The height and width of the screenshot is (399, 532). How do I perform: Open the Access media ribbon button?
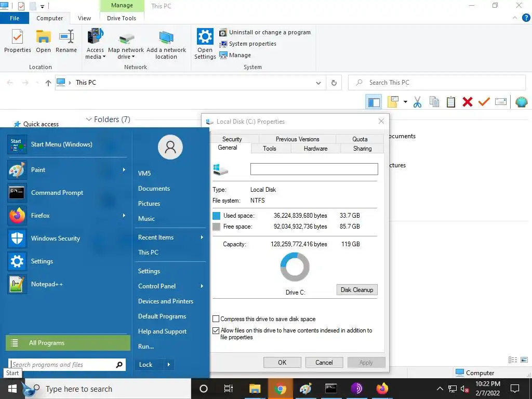96,44
